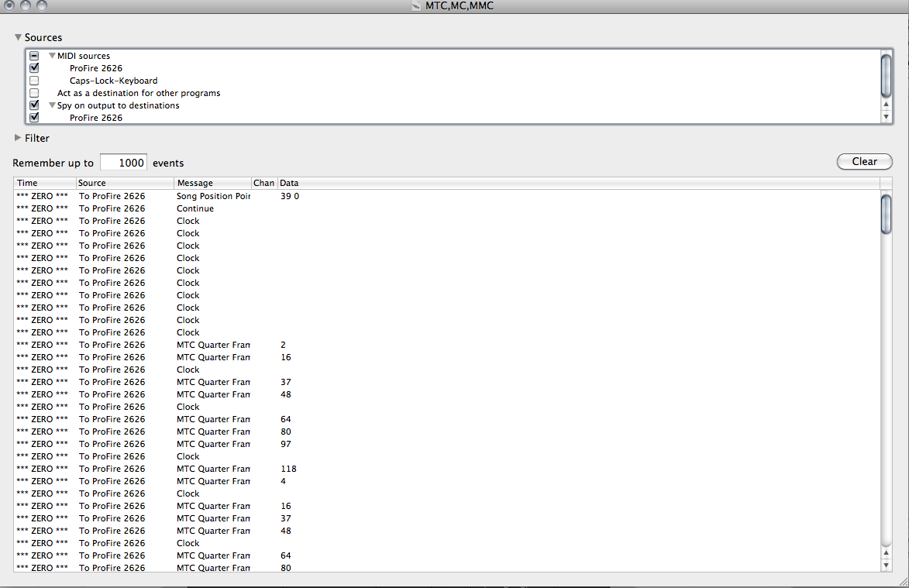This screenshot has height=588, width=909.
Task: Click the Data column header
Action: 579,183
